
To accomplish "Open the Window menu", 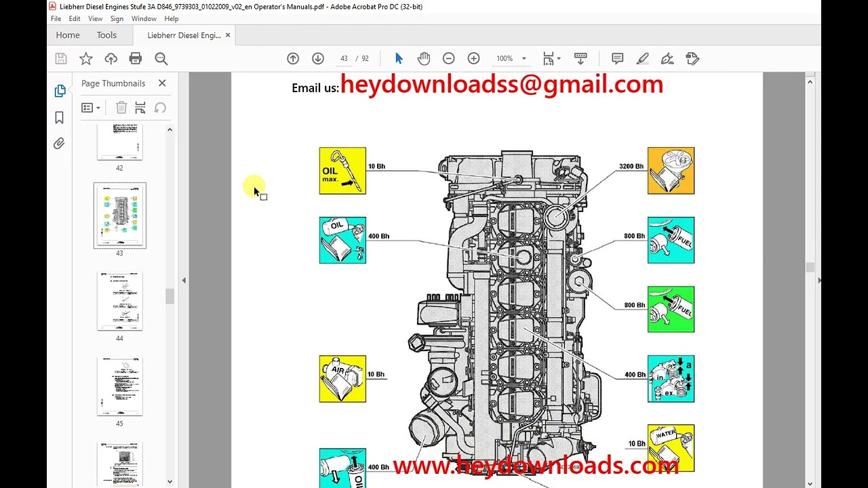I will pos(144,19).
